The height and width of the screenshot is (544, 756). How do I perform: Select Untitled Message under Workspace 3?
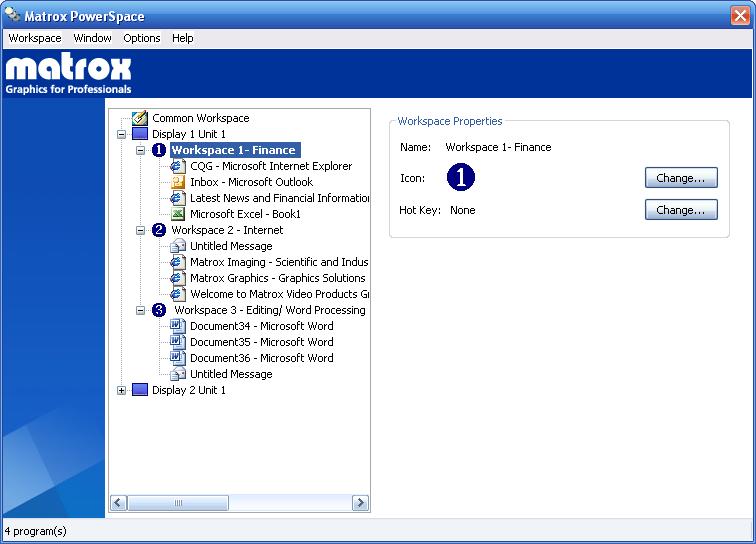[231, 374]
